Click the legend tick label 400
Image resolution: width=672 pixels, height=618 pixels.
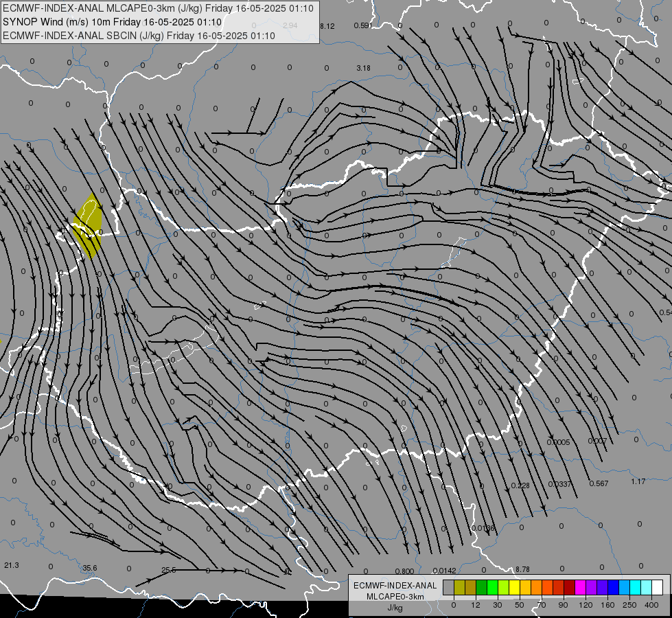651,605
